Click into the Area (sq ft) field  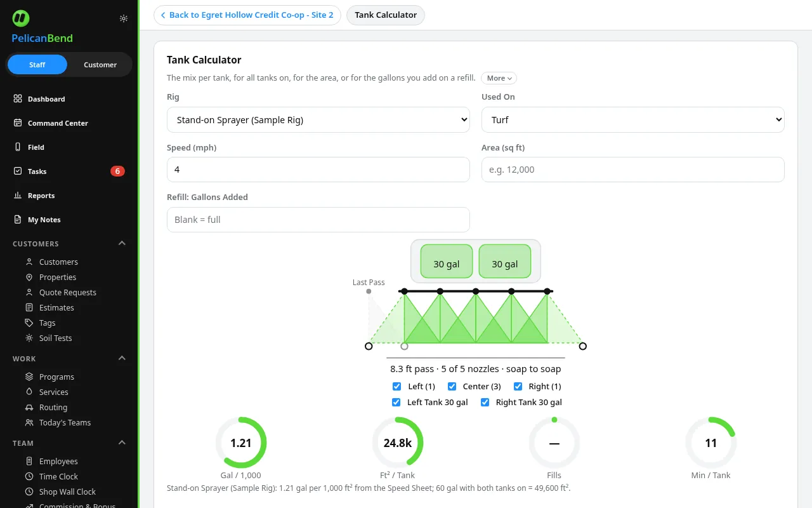click(633, 170)
